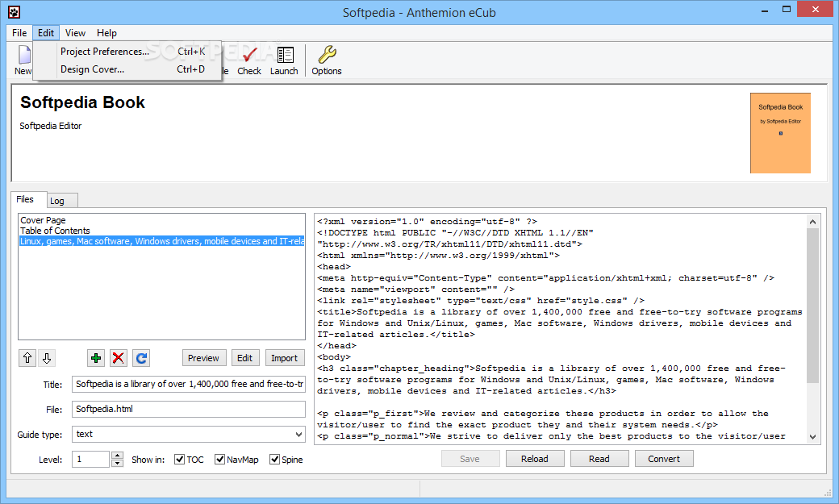
Task: Select the highlighted Linux, games row
Action: click(161, 241)
